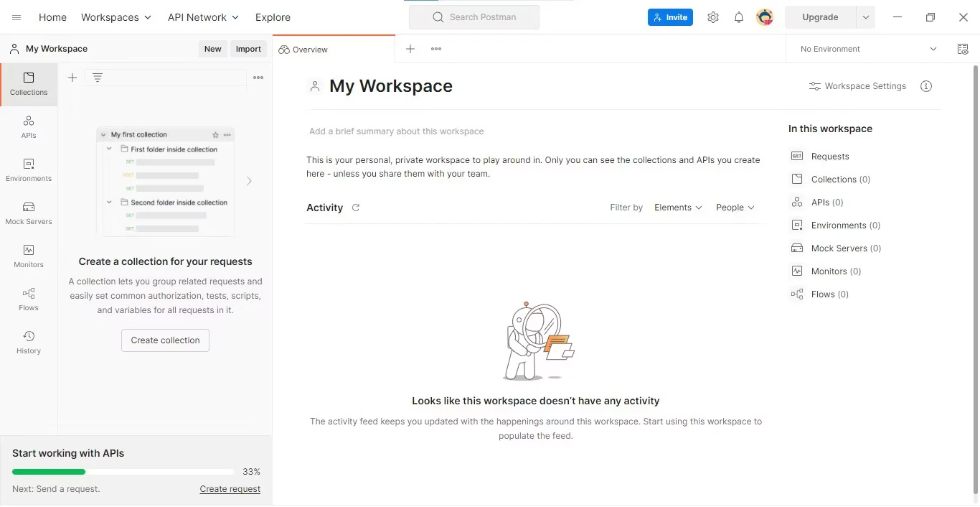The image size is (980, 507).
Task: Open the No Environment selector
Action: point(868,49)
